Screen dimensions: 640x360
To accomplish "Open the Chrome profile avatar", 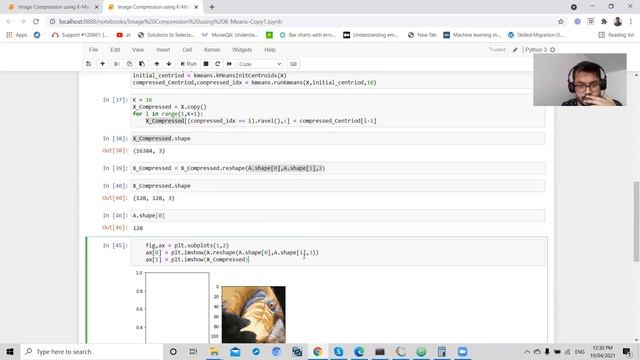I will 618,22.
